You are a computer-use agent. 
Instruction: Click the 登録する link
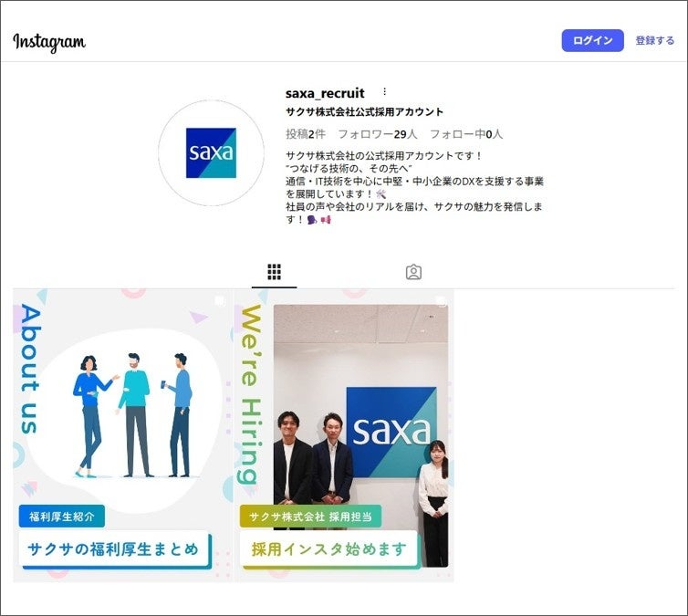click(x=654, y=40)
